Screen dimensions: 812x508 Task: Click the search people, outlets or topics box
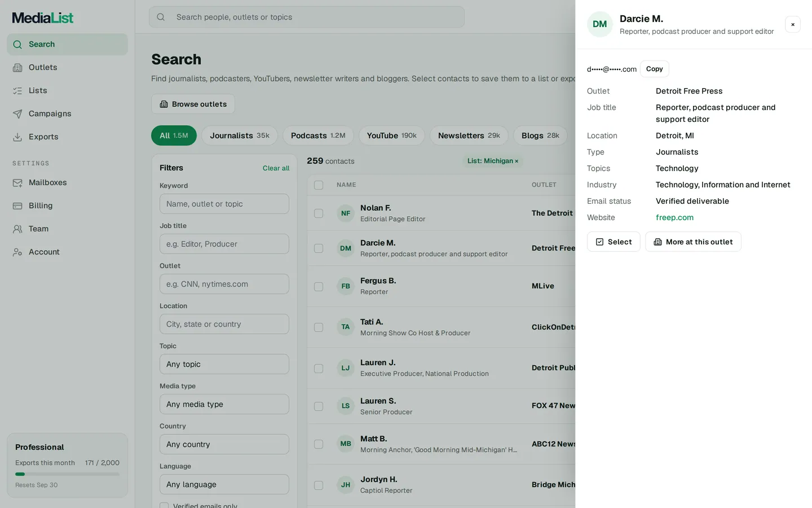(307, 17)
